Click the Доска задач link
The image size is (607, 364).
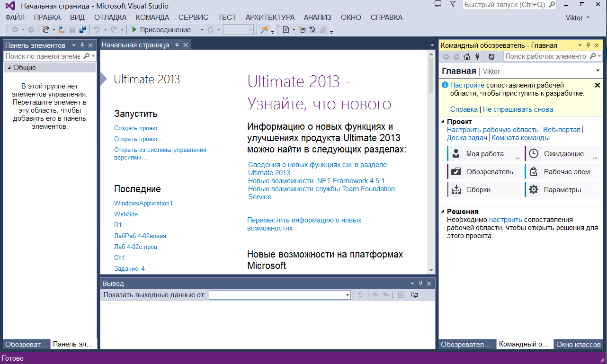click(467, 138)
